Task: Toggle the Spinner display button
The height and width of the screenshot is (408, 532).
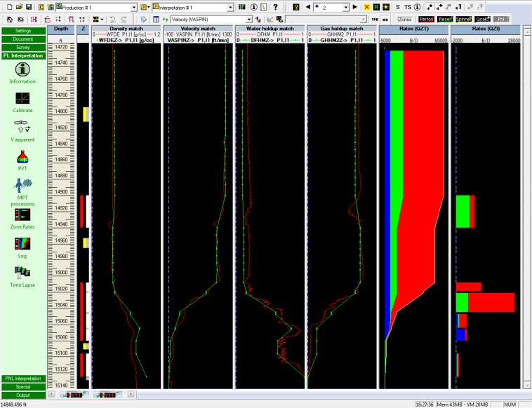Action: [464, 20]
